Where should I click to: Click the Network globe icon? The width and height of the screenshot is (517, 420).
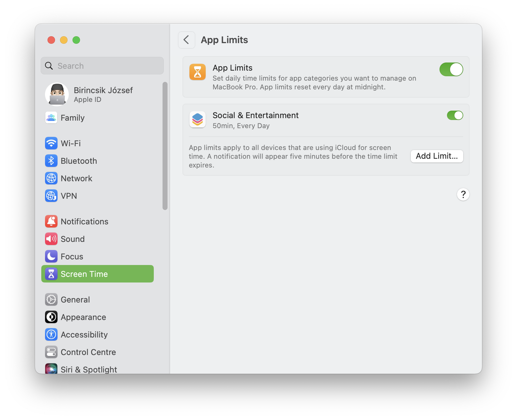pos(51,178)
